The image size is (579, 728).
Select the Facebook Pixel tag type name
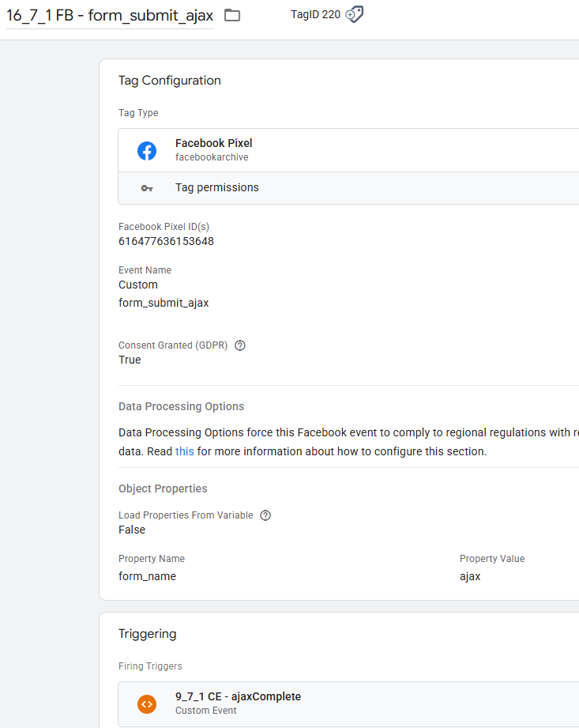click(213, 144)
